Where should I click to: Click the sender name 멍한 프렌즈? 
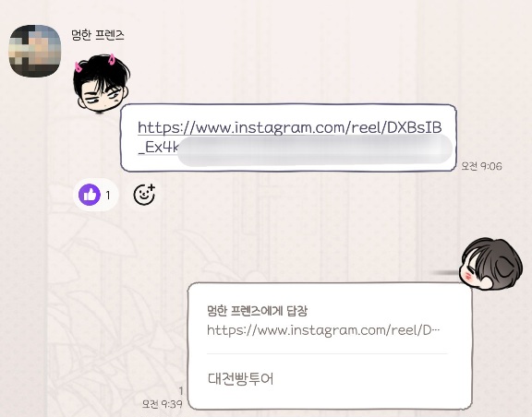click(x=98, y=35)
